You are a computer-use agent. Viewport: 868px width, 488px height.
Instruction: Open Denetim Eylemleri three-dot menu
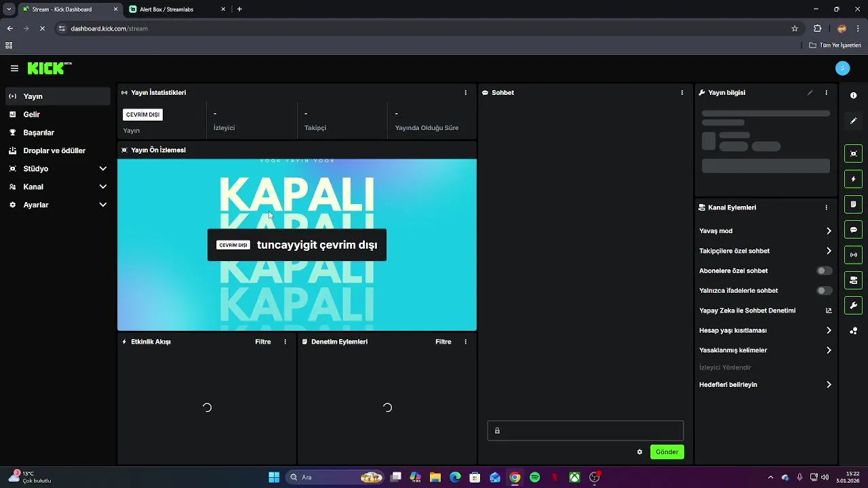[465, 342]
